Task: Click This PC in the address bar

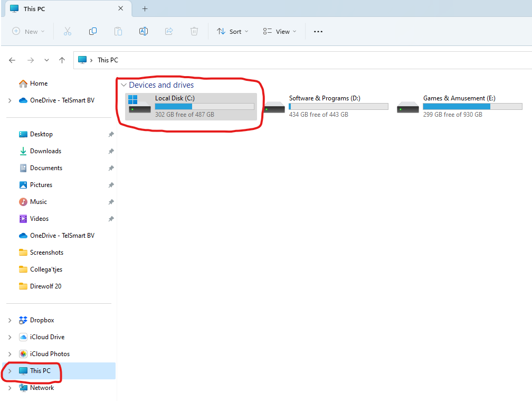Action: click(x=108, y=60)
